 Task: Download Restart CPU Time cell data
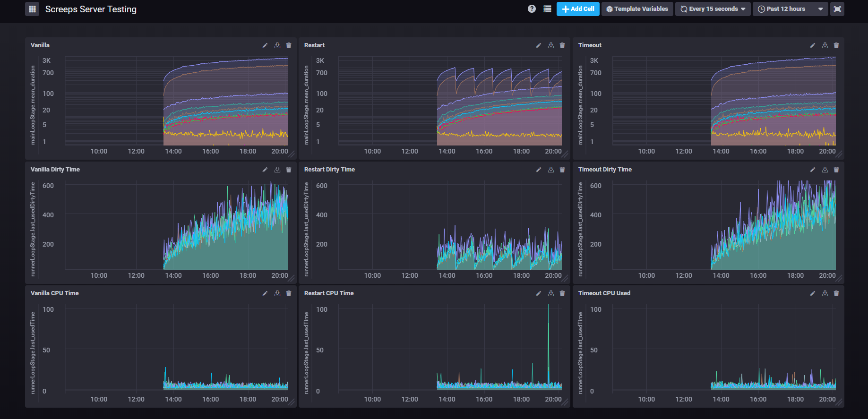click(551, 293)
